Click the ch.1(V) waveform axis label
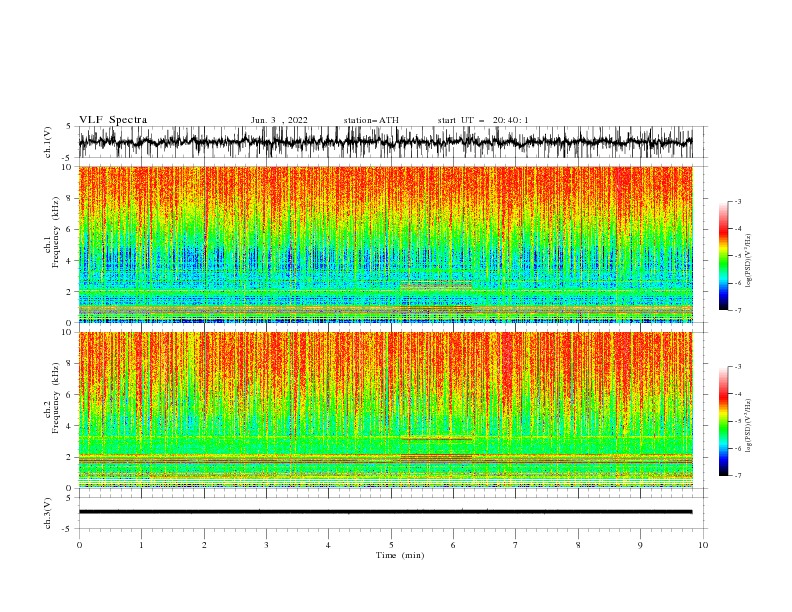Viewport: 792px width, 612px height. coord(48,142)
